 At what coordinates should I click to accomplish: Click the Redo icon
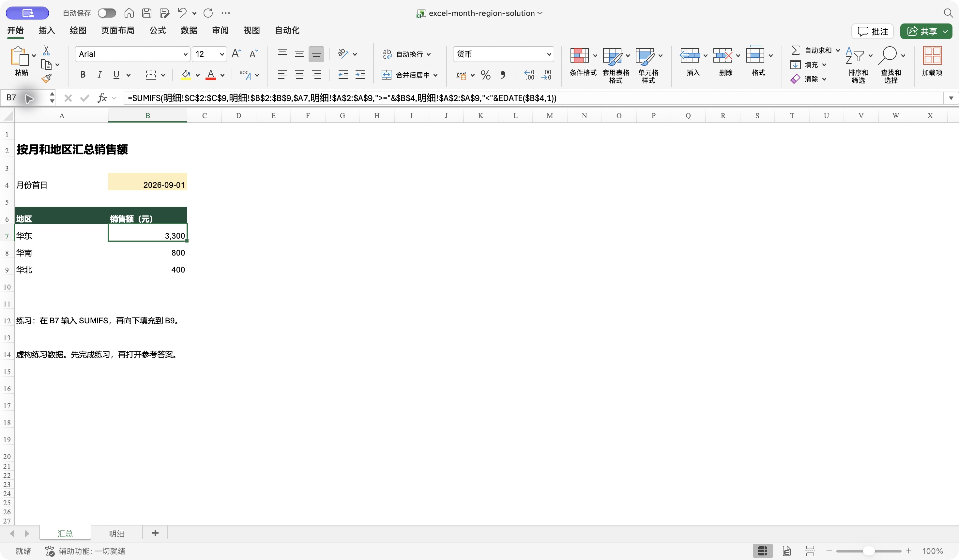pos(208,13)
